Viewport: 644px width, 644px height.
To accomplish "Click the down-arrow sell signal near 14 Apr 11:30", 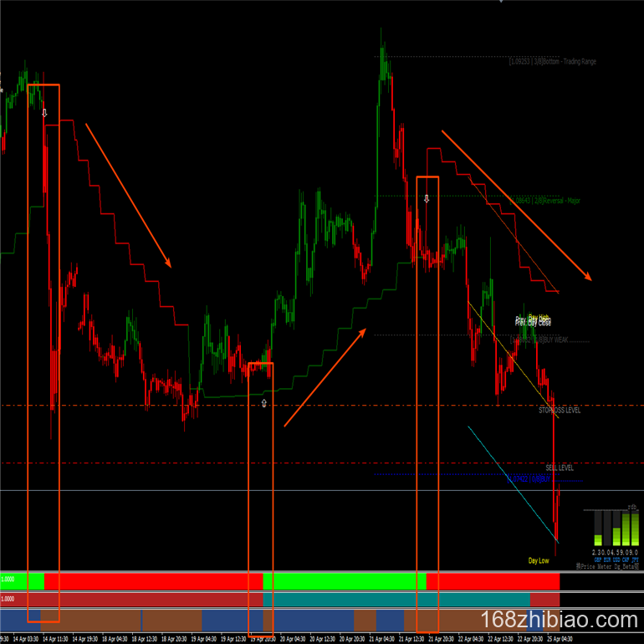I will [44, 113].
